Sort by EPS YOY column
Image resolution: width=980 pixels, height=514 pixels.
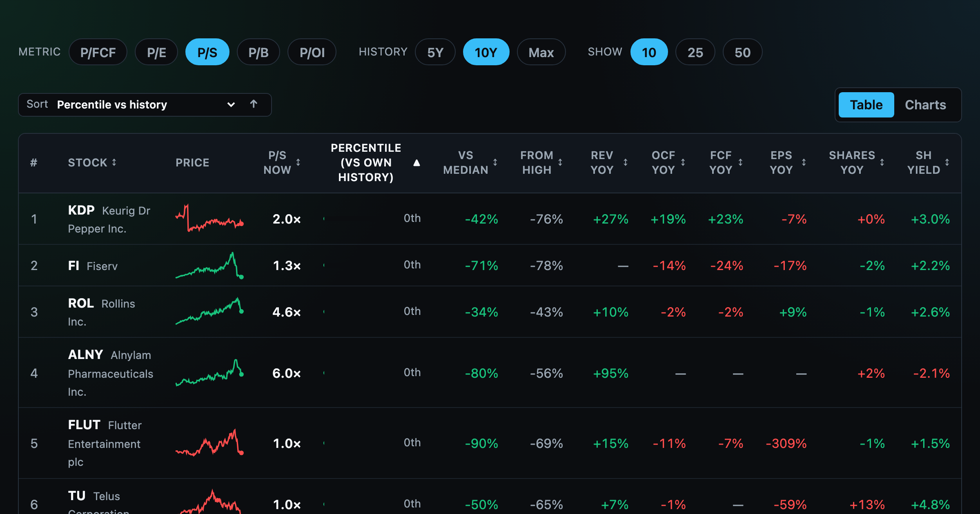coord(788,162)
